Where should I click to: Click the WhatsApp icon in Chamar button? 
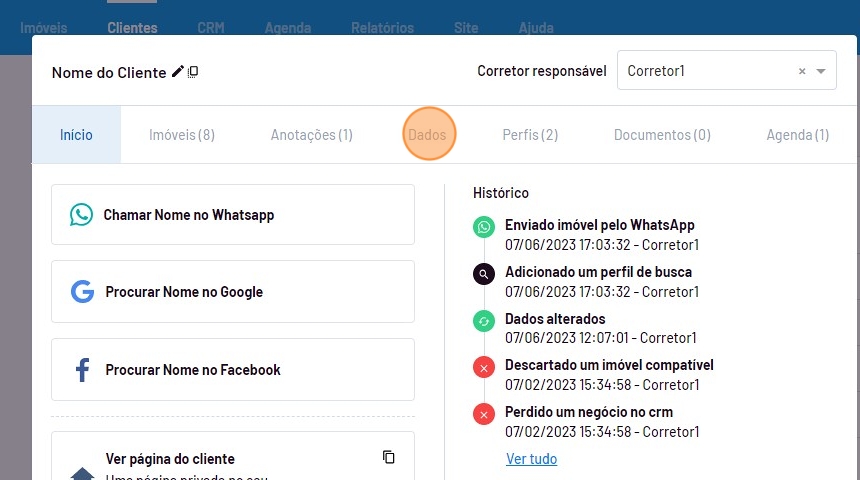tap(81, 215)
